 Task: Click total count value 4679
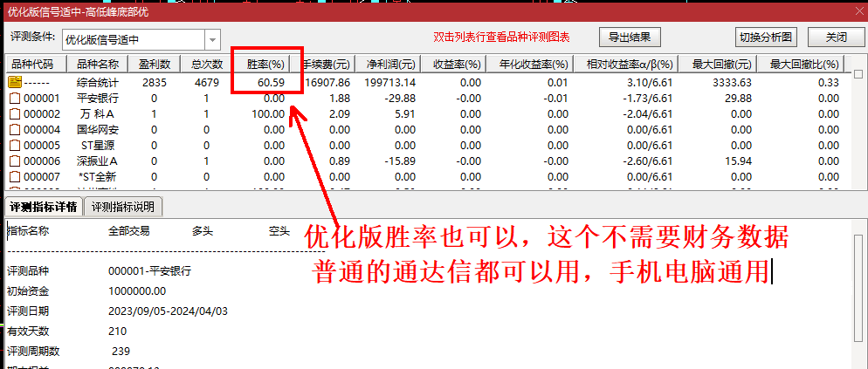207,83
